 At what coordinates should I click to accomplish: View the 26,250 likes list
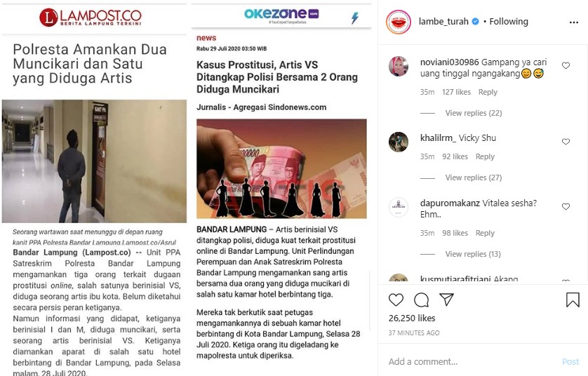pyautogui.click(x=412, y=318)
